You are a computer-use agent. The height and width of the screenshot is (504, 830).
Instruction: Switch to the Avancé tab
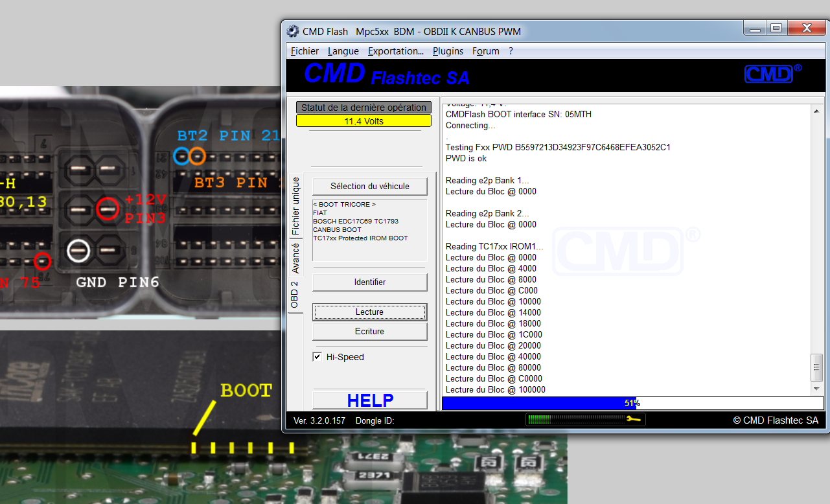coord(295,257)
